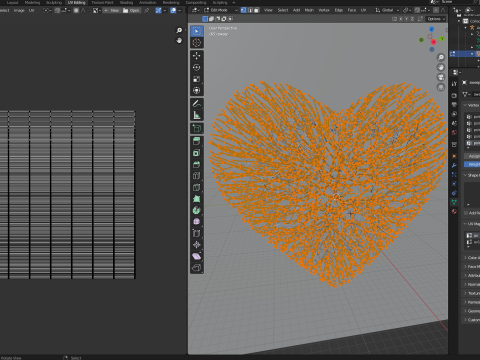Viewport: 480px width, 360px height.
Task: Open the Modifiers properties tab
Action: [454, 165]
